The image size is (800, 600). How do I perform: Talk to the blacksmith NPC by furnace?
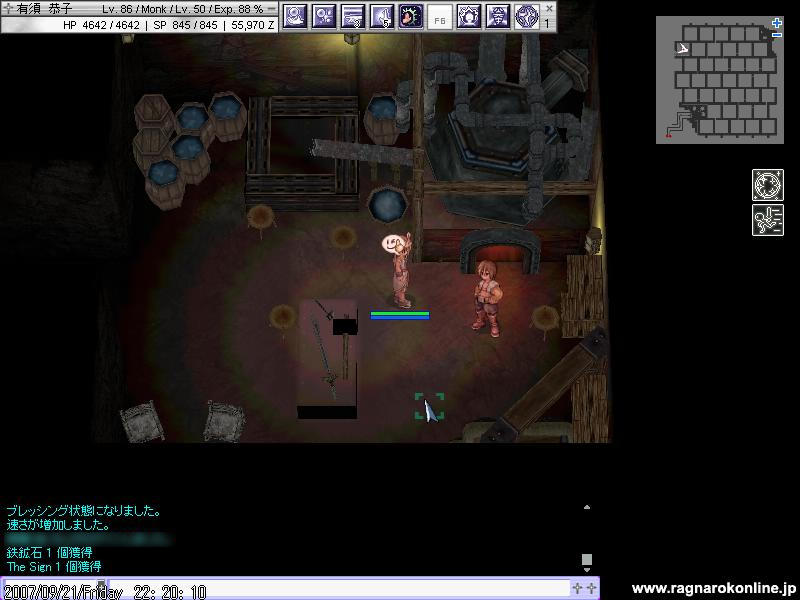pos(487,298)
